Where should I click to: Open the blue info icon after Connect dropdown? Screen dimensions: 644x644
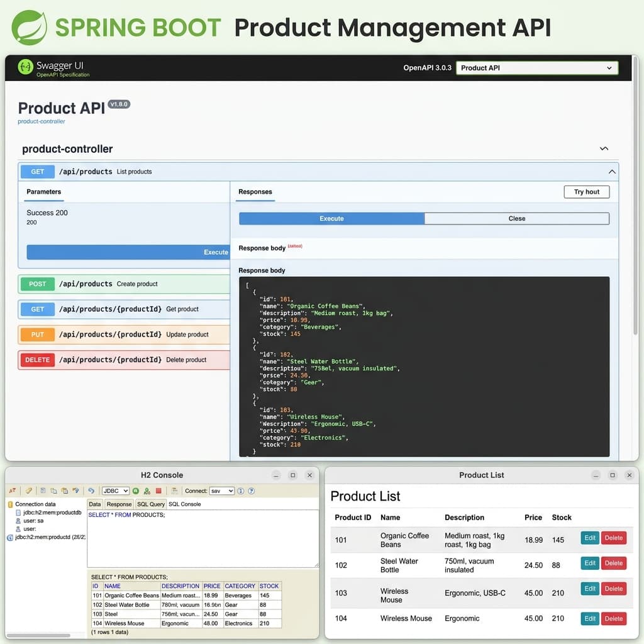point(241,491)
